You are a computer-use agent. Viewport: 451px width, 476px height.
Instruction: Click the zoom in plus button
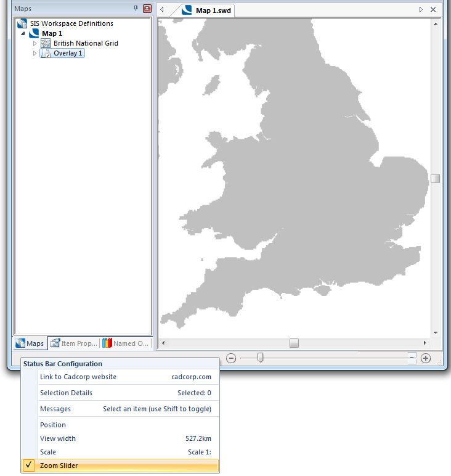[x=425, y=358]
